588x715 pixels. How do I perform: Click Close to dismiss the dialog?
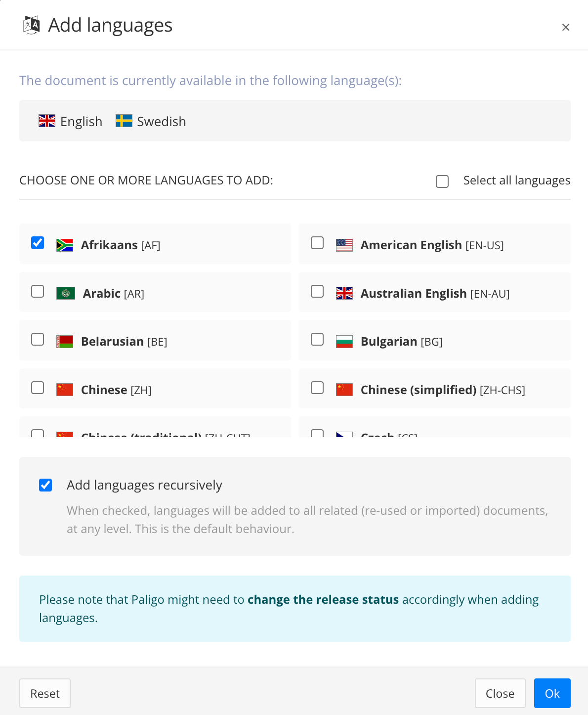(500, 693)
